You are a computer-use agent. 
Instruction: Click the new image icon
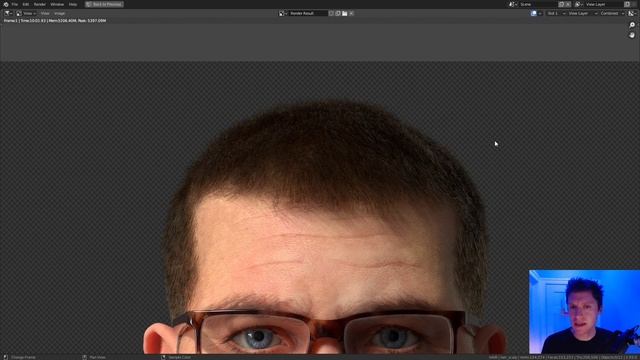click(x=338, y=13)
